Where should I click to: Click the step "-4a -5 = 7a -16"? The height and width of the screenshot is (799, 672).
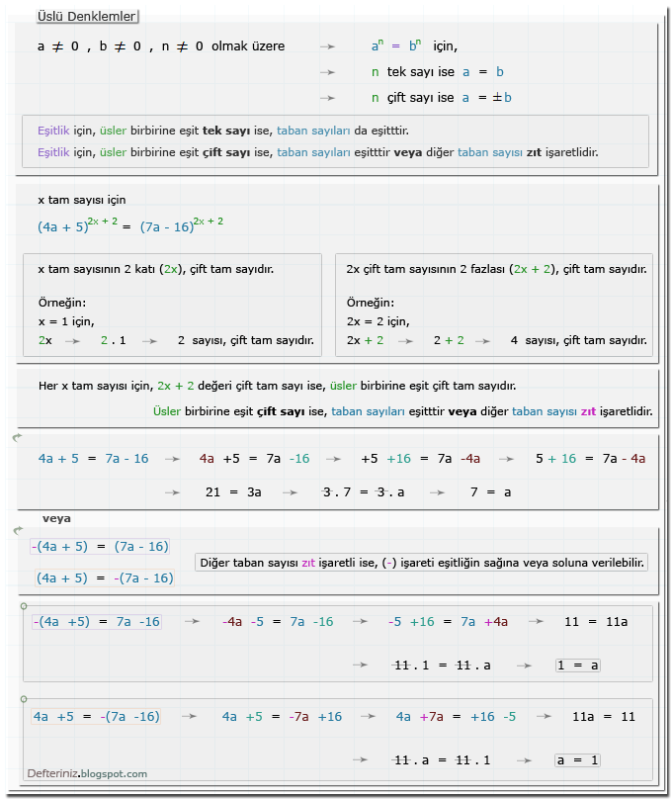278,622
